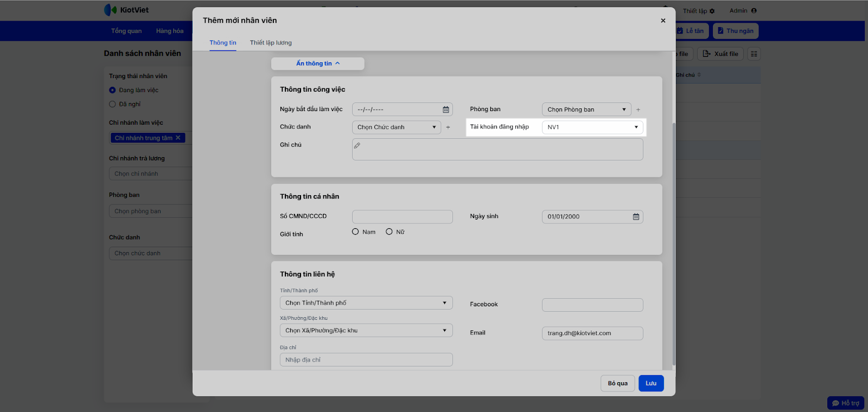Click plus icon to add new Phòng ban

pos(638,110)
